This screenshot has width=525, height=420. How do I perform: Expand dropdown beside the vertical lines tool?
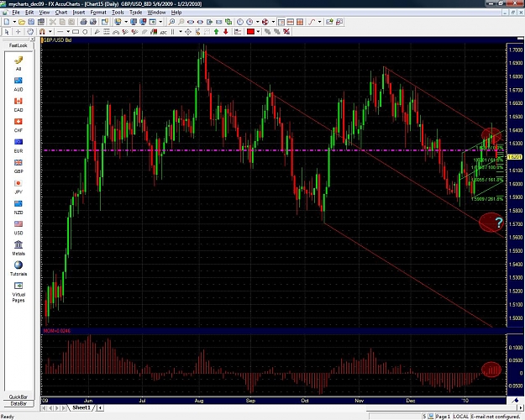181,32
